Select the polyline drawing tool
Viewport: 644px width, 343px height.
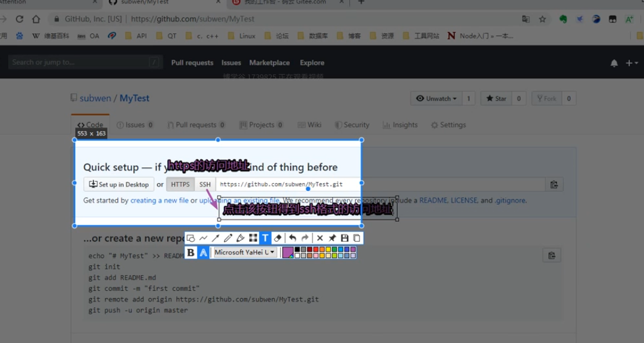pos(203,238)
